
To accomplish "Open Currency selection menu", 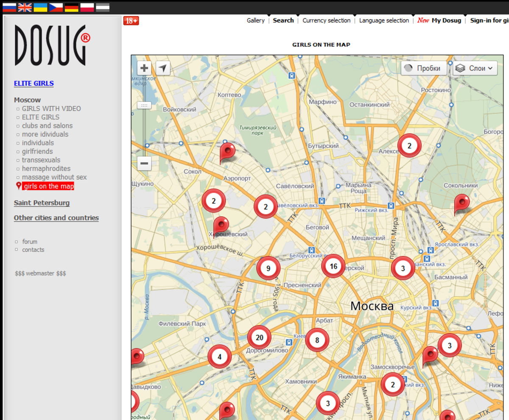I will click(327, 20).
